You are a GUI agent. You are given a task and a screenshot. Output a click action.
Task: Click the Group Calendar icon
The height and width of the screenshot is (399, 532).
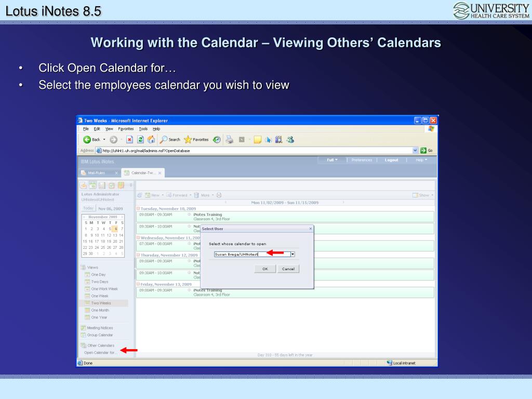tap(84, 335)
